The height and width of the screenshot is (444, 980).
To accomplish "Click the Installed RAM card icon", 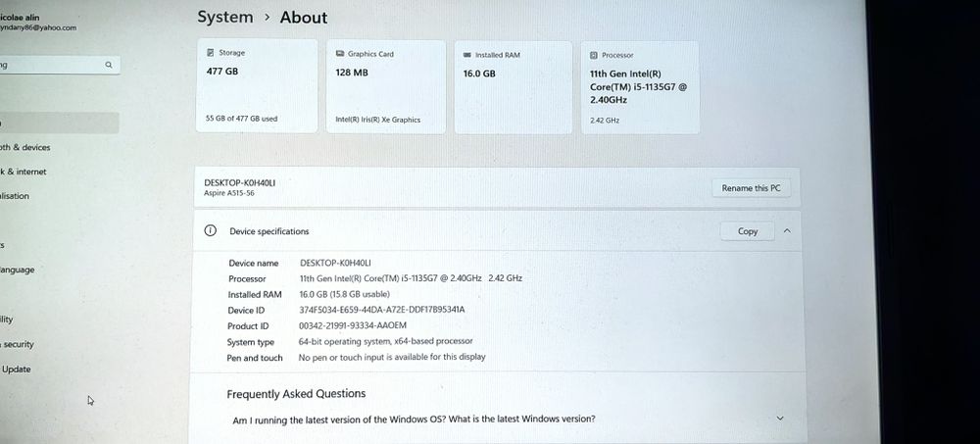I will (466, 55).
